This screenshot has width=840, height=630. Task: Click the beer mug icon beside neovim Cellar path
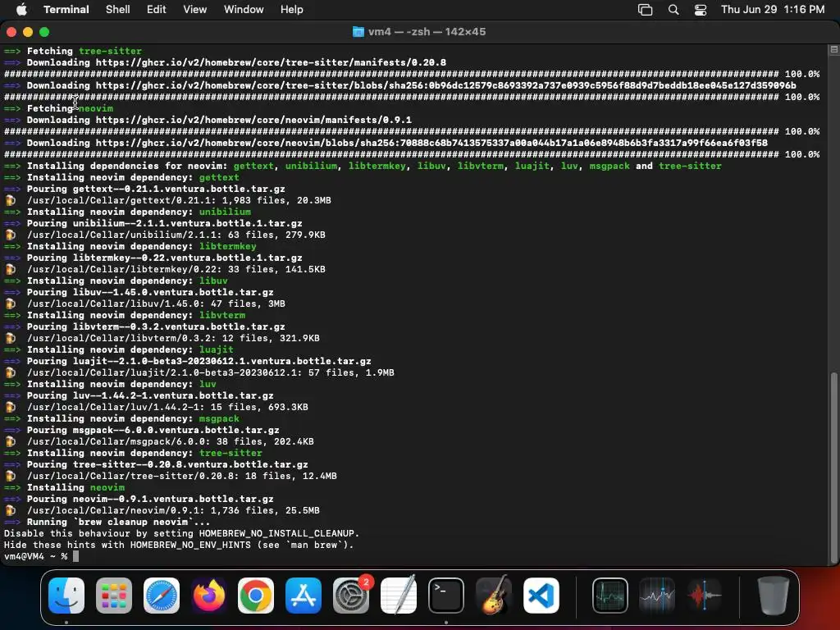[10, 510]
